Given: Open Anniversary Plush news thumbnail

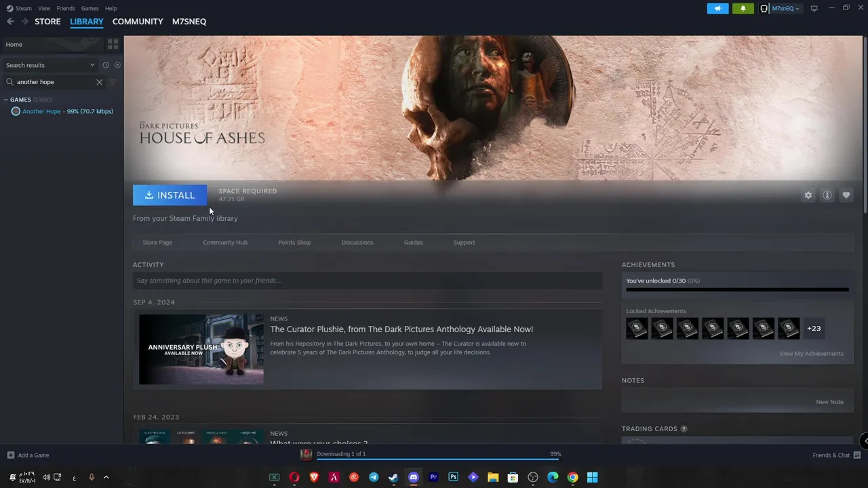Looking at the screenshot, I should 201,349.
